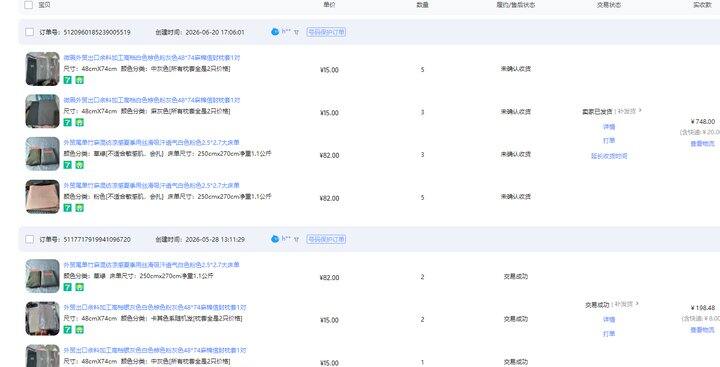Click the ¥748.00 order total
The height and width of the screenshot is (367, 720).
(703, 122)
